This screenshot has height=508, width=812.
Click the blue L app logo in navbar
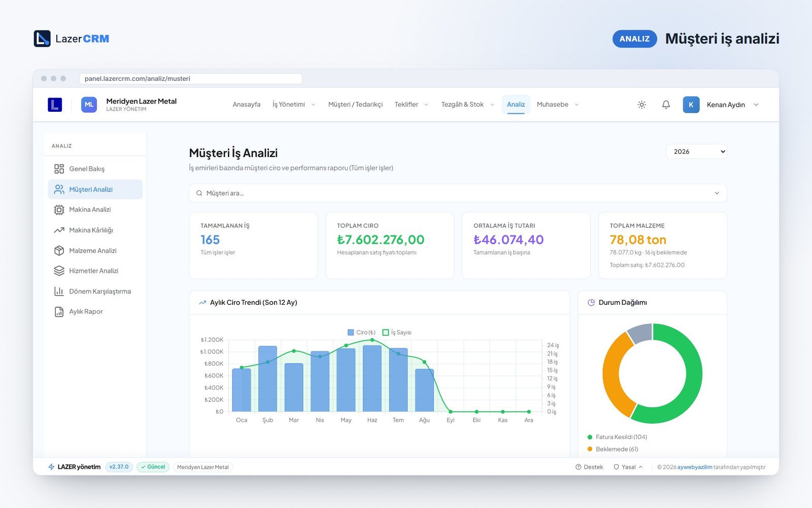[55, 105]
